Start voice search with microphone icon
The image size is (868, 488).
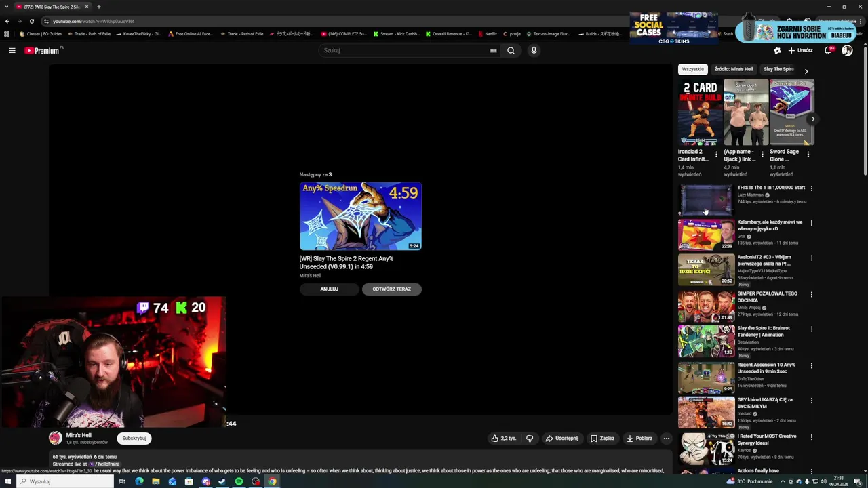(x=534, y=50)
